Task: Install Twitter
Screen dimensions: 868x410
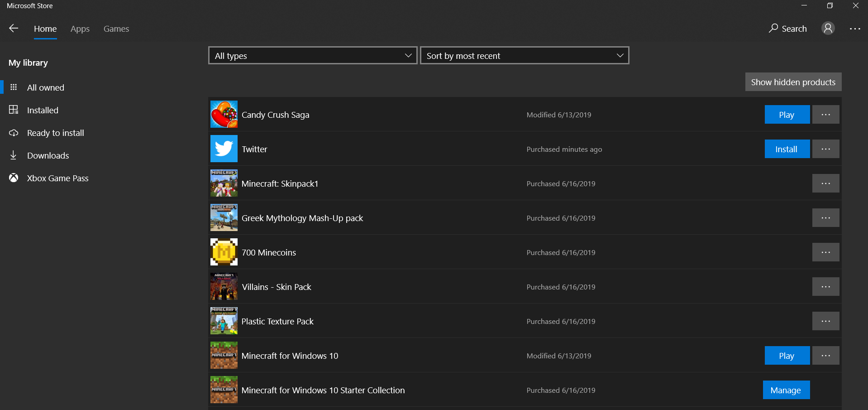Action: coord(787,149)
